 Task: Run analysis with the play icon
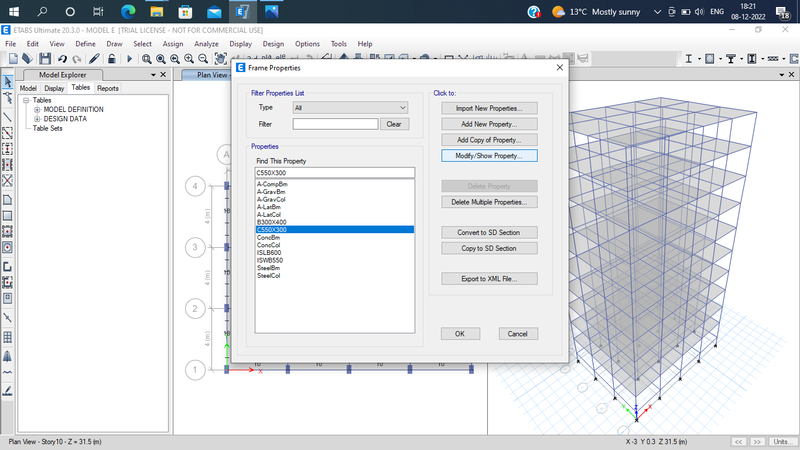(129, 59)
